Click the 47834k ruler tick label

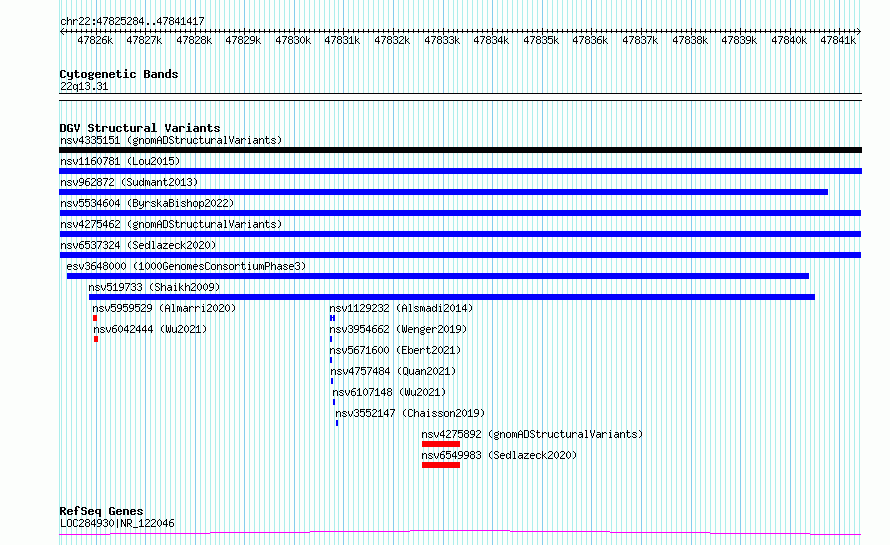pos(491,40)
